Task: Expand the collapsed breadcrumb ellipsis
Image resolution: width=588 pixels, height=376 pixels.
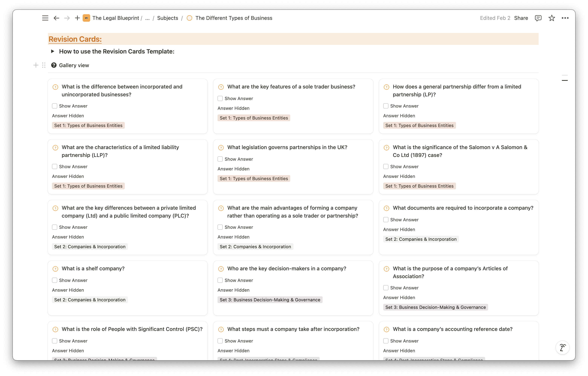Action: pos(147,18)
